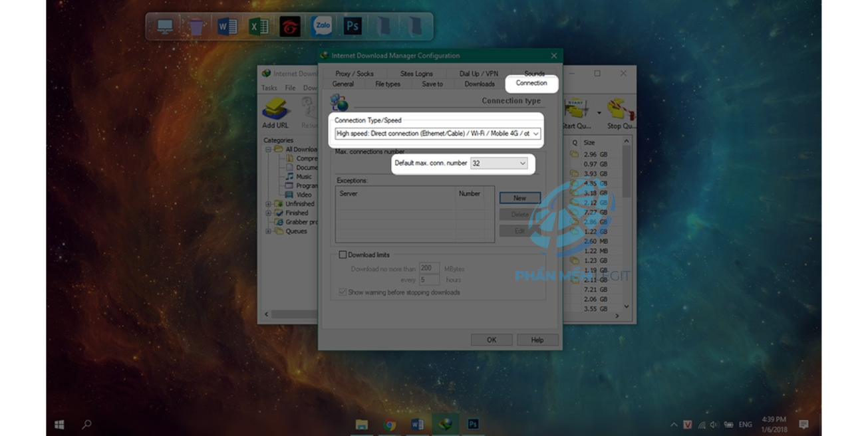Image resolution: width=868 pixels, height=436 pixels.
Task: Toggle Show warning before stopping downloads
Action: pyautogui.click(x=343, y=292)
